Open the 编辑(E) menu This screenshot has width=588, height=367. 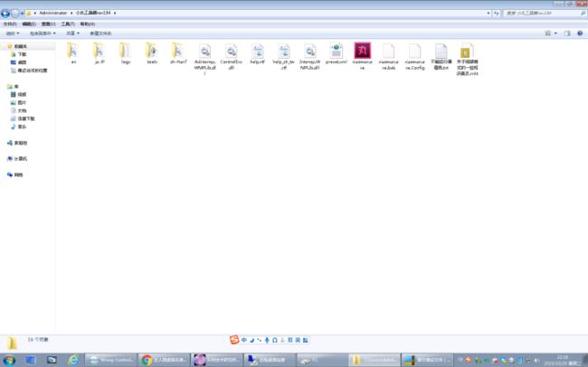pos(29,24)
